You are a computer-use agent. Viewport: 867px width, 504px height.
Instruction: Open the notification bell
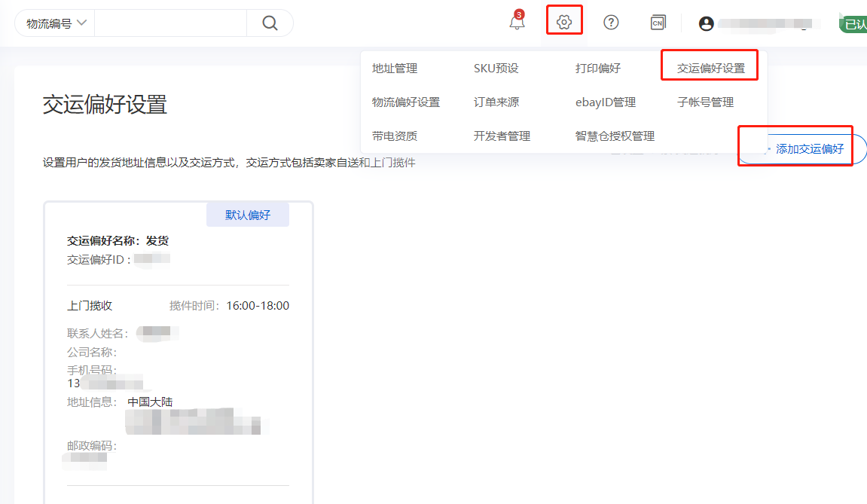point(517,23)
